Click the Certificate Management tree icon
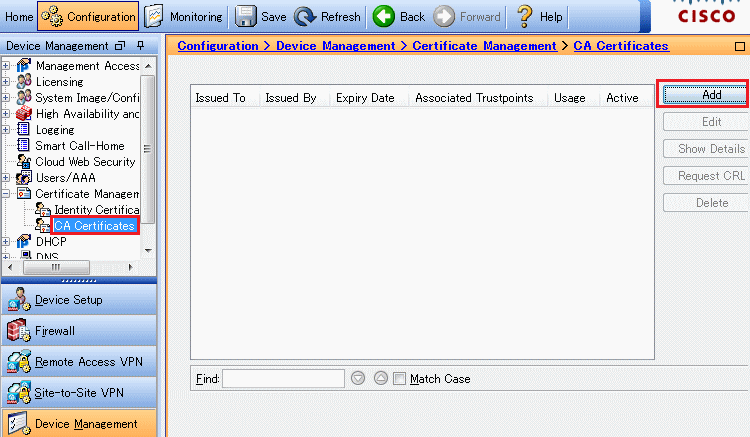 click(24, 194)
